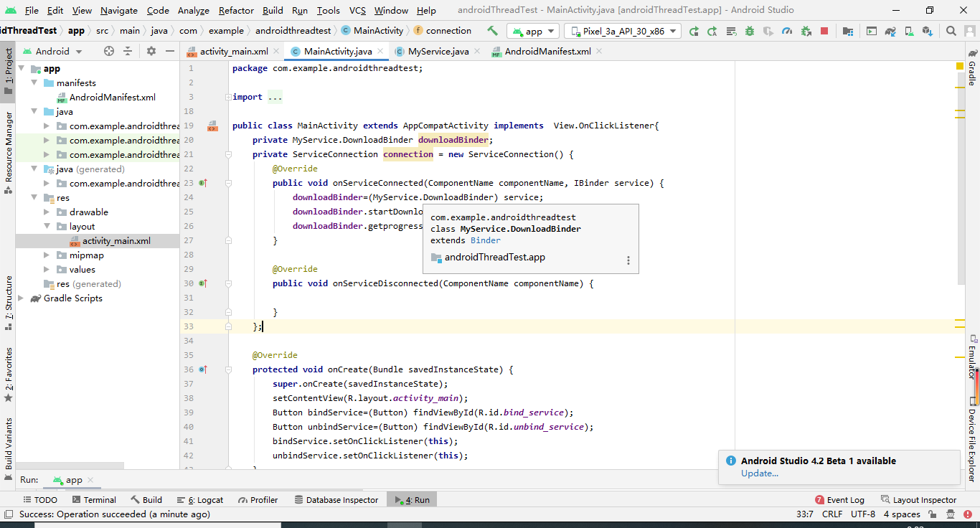The width and height of the screenshot is (980, 528).
Task: Open the Database Inspector button
Action: (x=334, y=500)
